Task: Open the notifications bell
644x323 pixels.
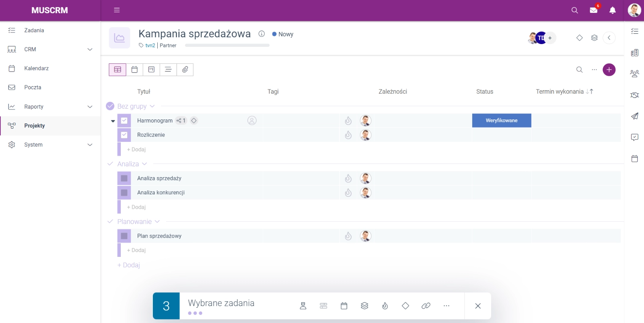Action: (612, 10)
